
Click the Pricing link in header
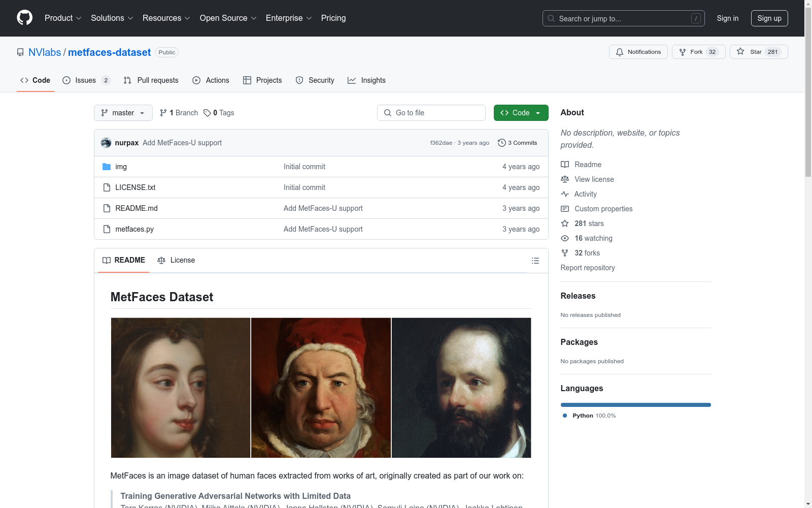click(x=333, y=18)
